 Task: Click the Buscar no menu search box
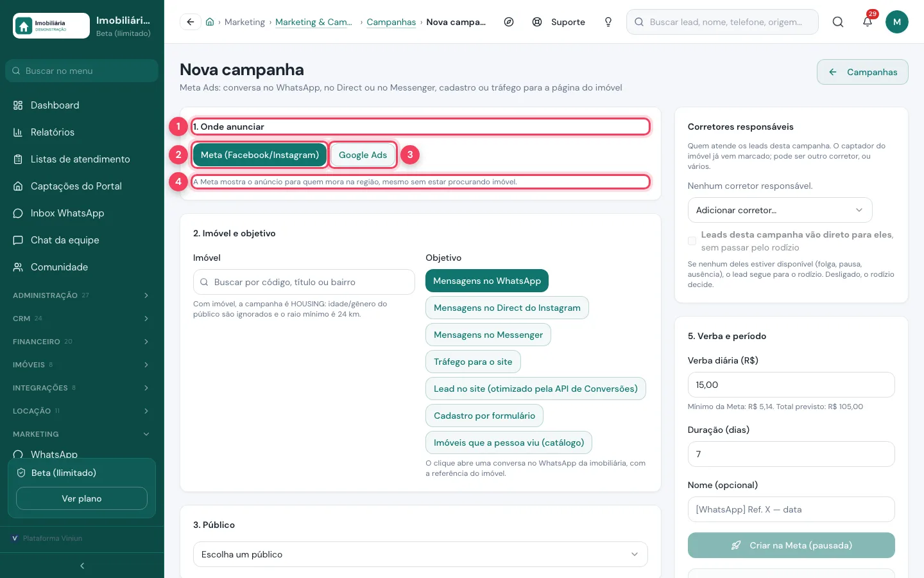[x=81, y=71]
